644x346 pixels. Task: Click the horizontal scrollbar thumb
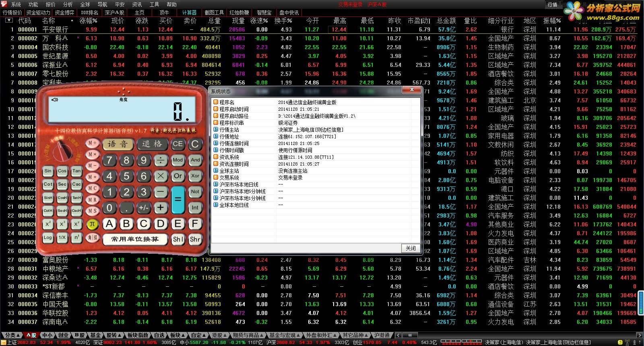(x=409, y=335)
